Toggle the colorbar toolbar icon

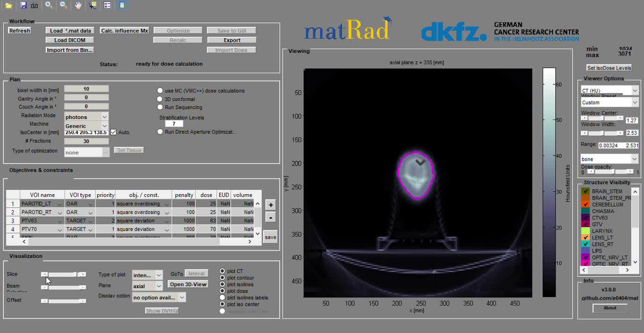pos(122,6)
